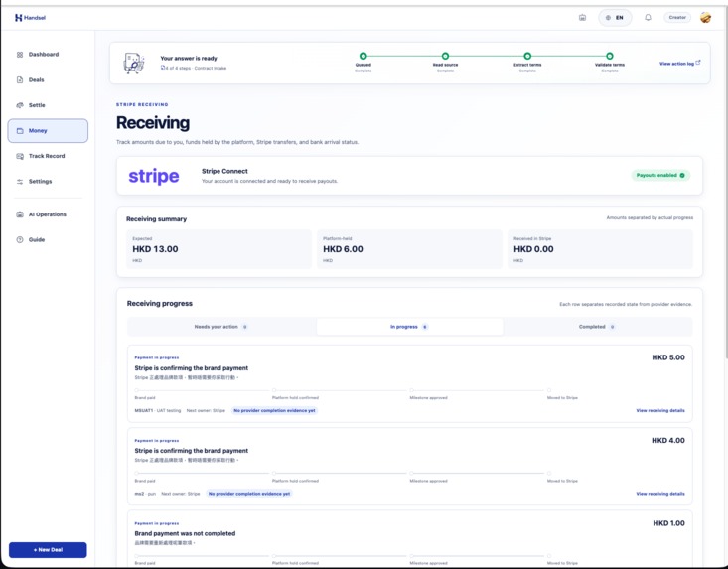Click 'Brand payment was not completed' title

(x=185, y=533)
